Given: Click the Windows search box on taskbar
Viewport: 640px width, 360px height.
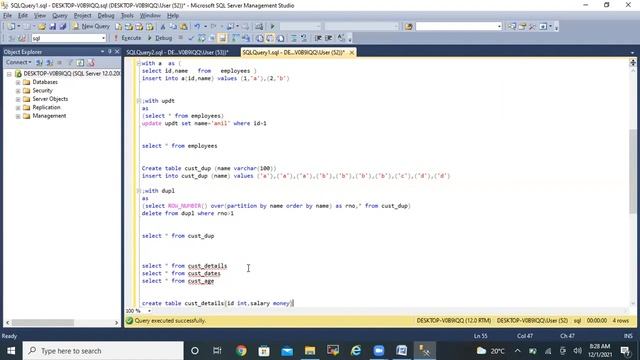Looking at the screenshot, I should [103, 351].
